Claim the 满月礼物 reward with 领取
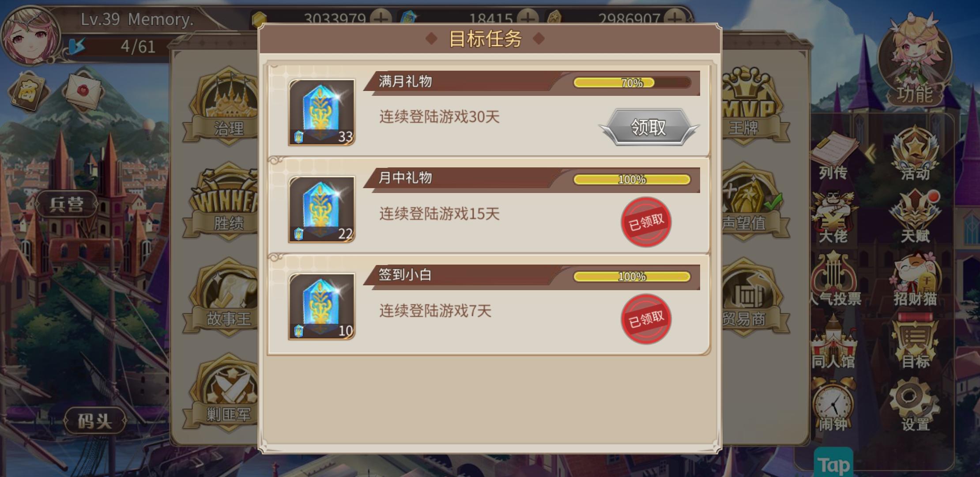 pyautogui.click(x=648, y=127)
